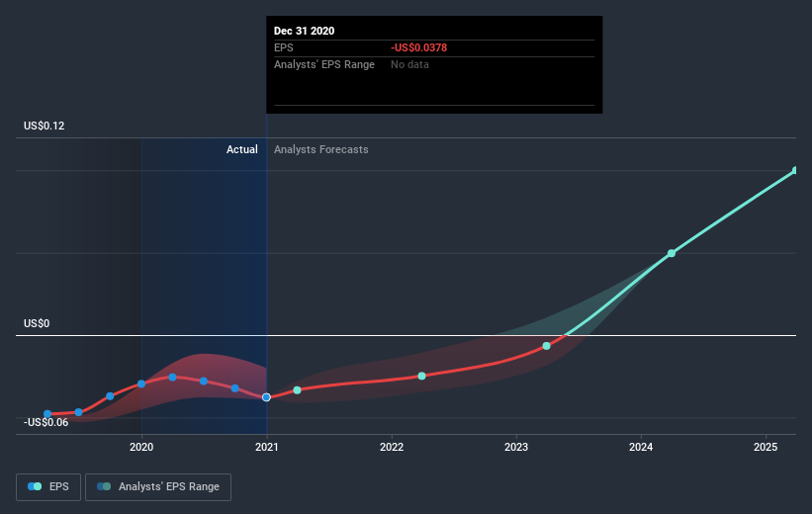Viewport: 812px width, 514px height.
Task: Click the -US$0.06 y-axis label
Action: click(x=46, y=422)
